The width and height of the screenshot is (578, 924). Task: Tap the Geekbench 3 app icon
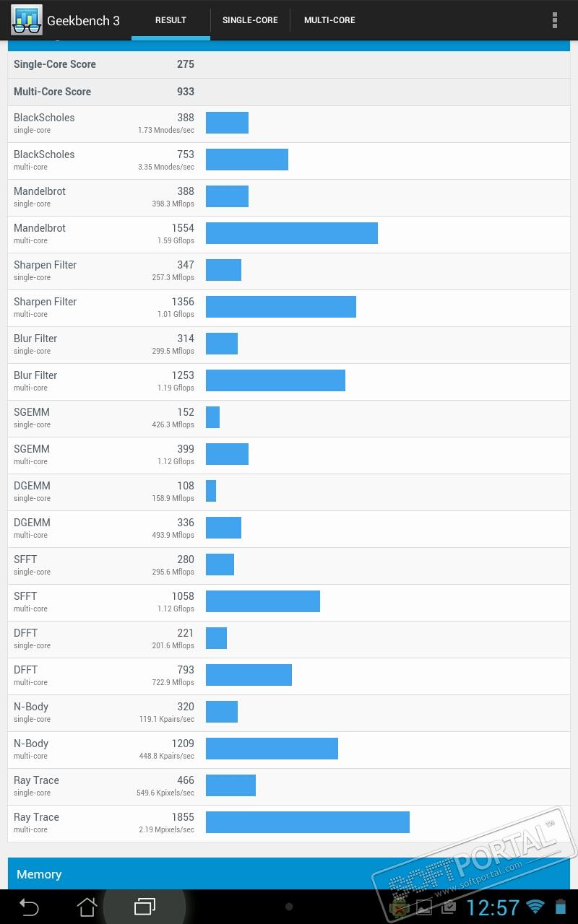point(27,20)
